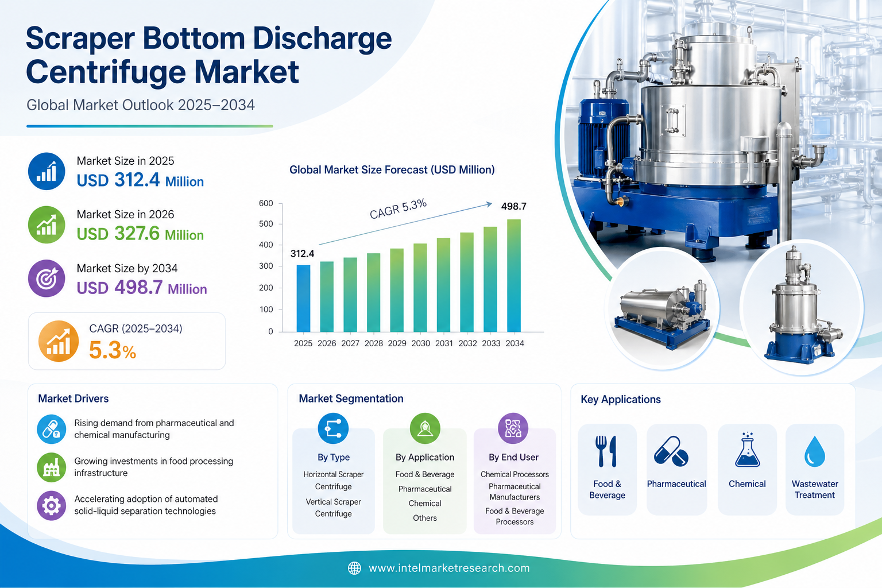Click the 2034 bar in the forecast chart
The height and width of the screenshot is (588, 882).
click(514, 276)
